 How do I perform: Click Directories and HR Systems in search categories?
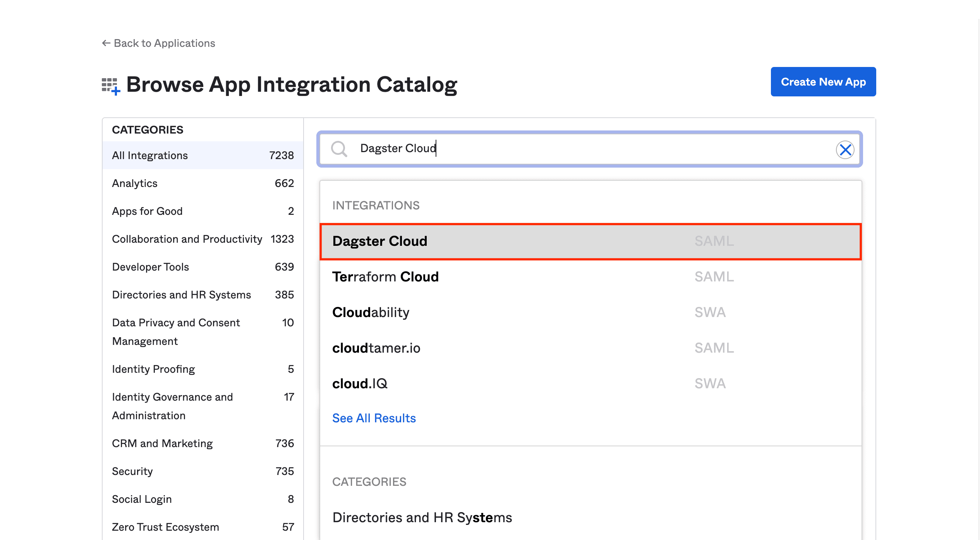click(422, 517)
